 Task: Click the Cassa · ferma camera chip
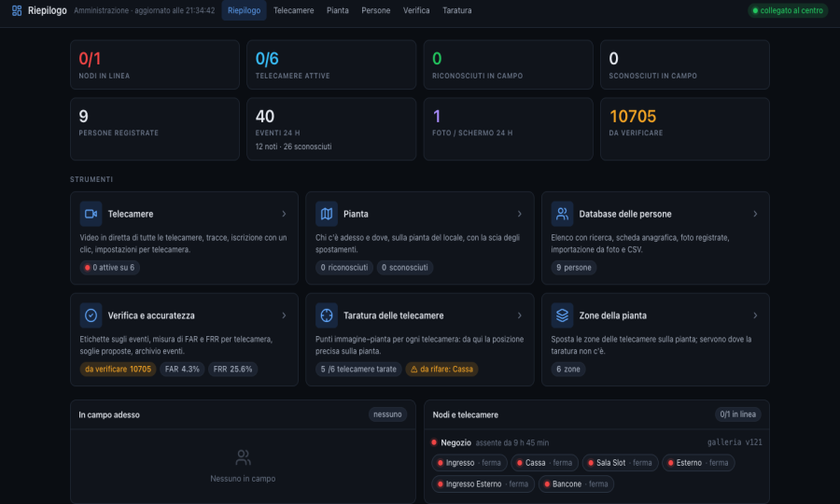544,463
